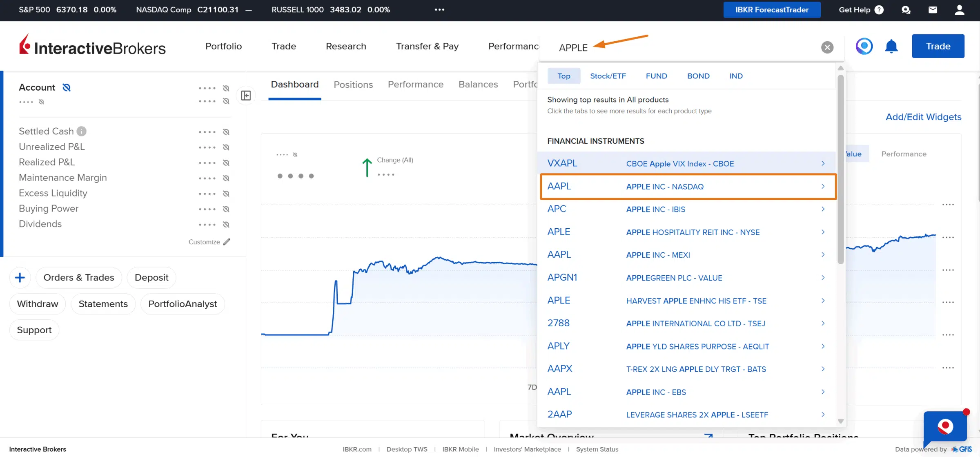Switch chart to Performance view

tap(904, 154)
